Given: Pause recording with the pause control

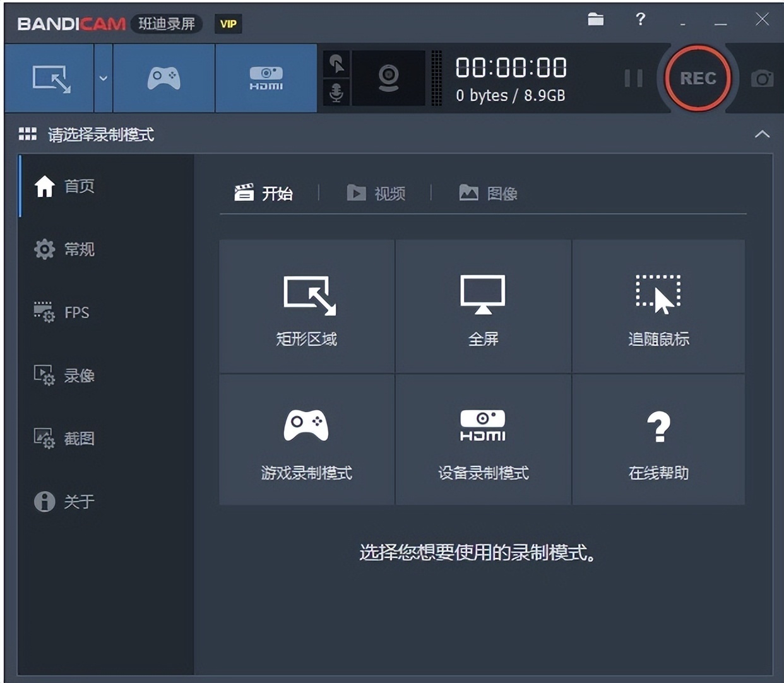Looking at the screenshot, I should (633, 78).
